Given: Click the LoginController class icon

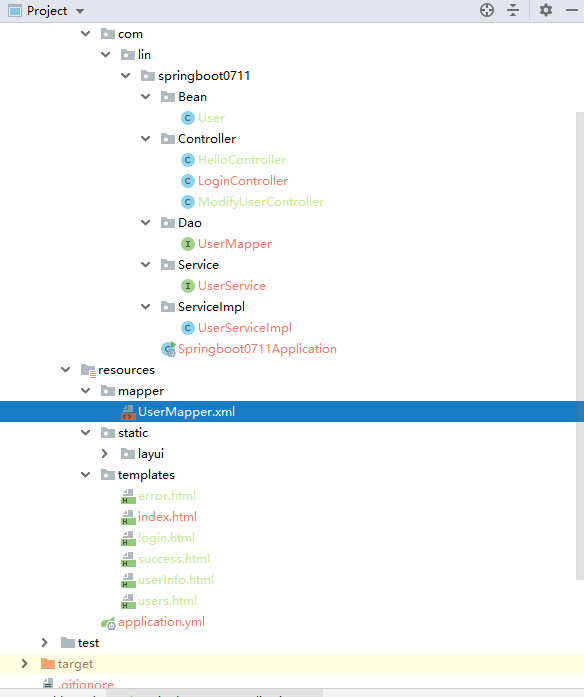Looking at the screenshot, I should coord(188,181).
